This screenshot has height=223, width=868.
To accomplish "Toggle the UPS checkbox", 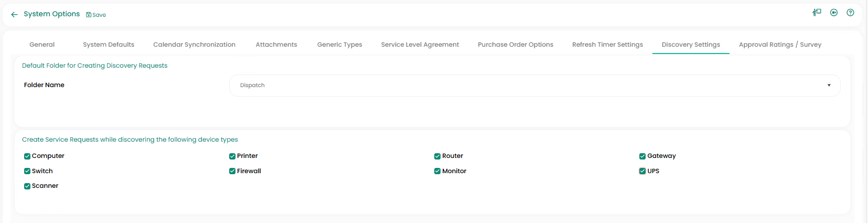I will click(642, 171).
